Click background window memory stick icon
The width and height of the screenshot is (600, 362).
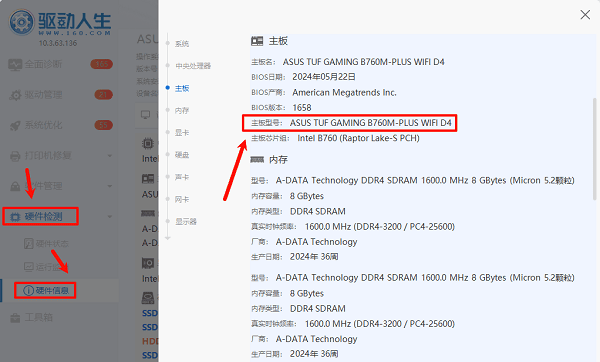(x=148, y=213)
